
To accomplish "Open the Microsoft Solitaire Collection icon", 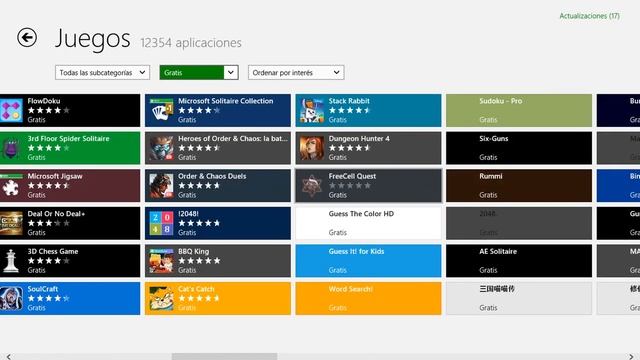I will (x=161, y=110).
